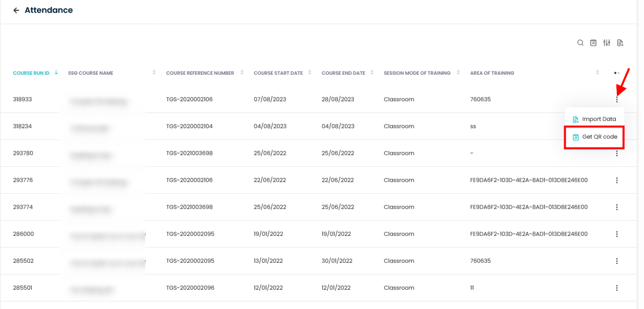Viewport: 644px width, 309px height.
Task: Open the three-dot menu for course run 286000
Action: pos(617,234)
